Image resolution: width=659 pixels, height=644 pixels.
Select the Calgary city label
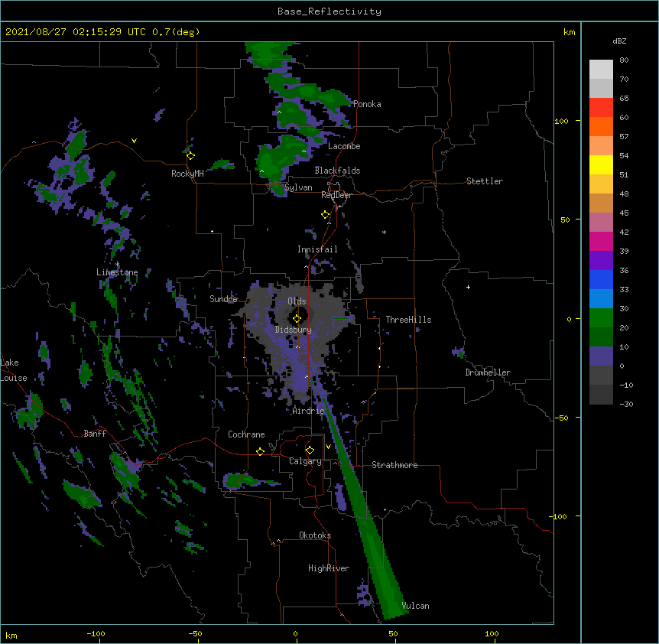tap(305, 461)
